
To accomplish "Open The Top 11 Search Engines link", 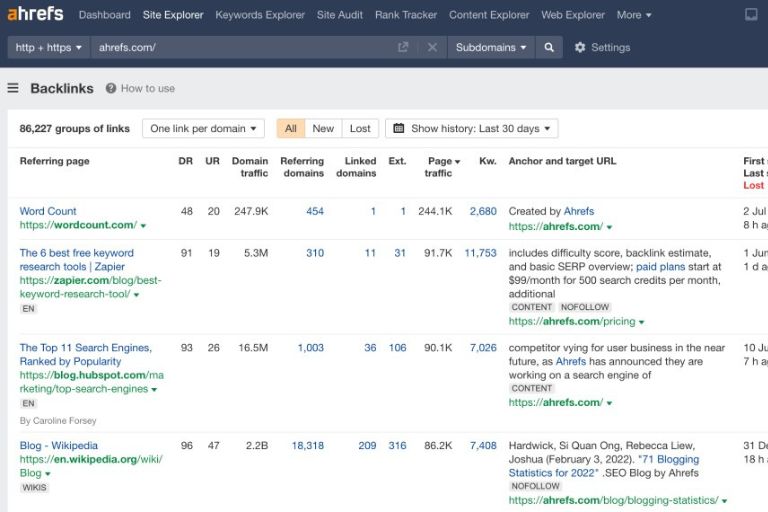I will click(86, 354).
